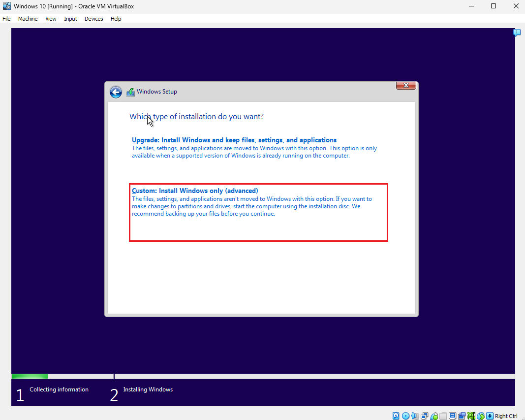Click 'Which type of installation do you want?' heading
525x420 pixels.
[196, 117]
